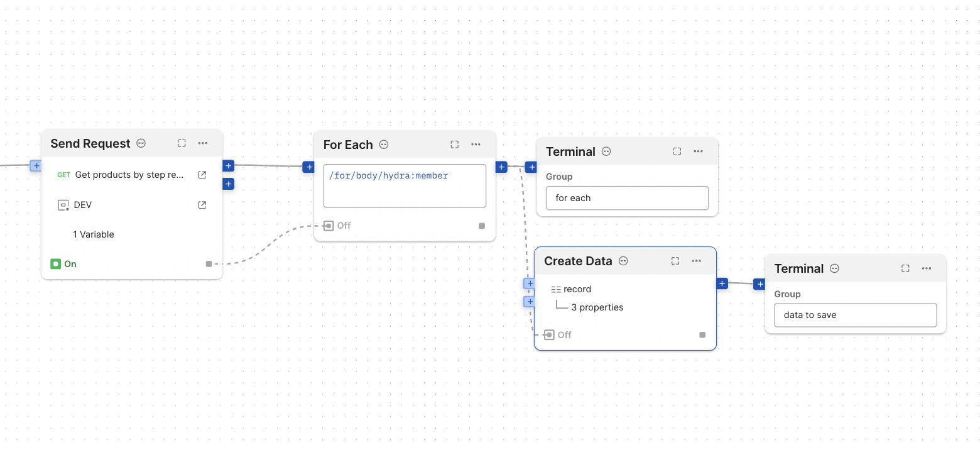Open the options menu on the for each Terminal
The width and height of the screenshot is (980, 450).
pos(698,151)
